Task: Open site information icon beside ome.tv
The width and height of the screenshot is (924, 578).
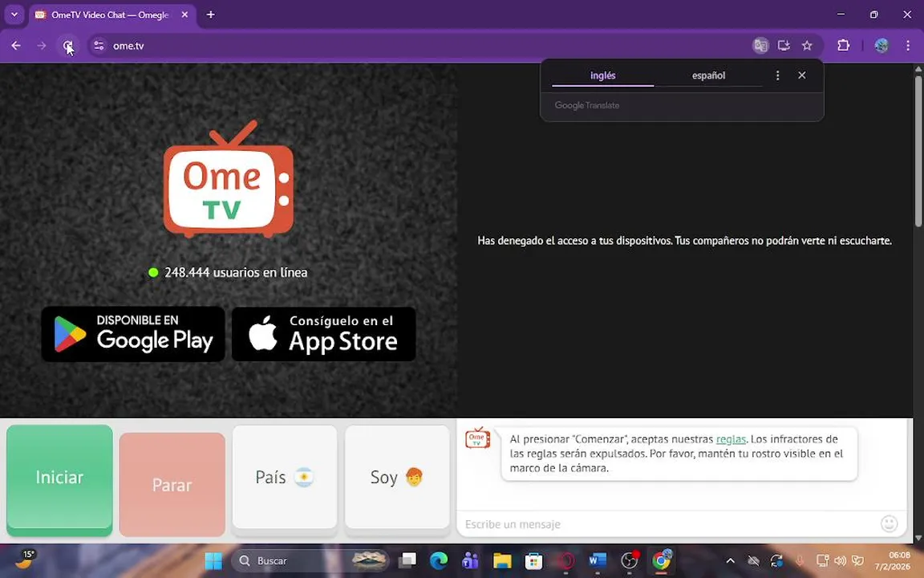Action: pyautogui.click(x=99, y=46)
